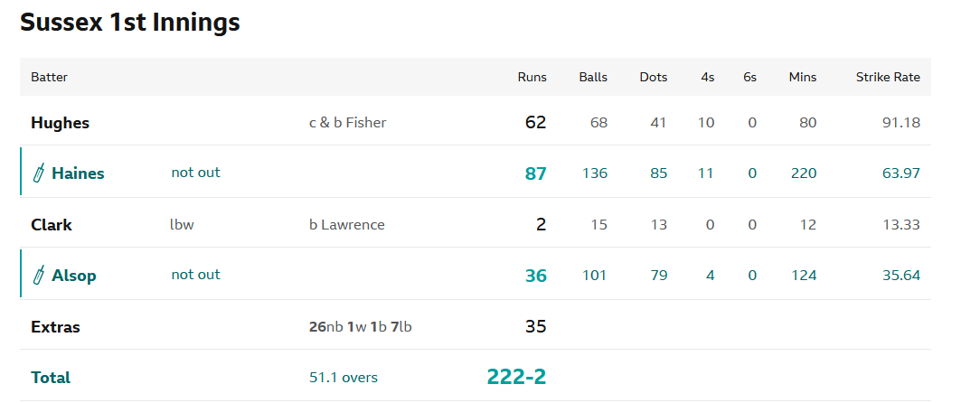Open the Haines batter name
The image size is (980, 403).
(78, 173)
